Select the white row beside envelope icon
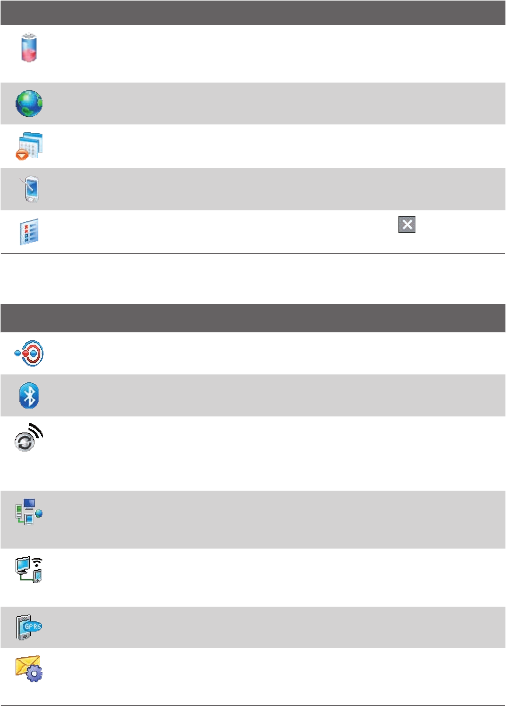The image size is (506, 706). [253, 676]
